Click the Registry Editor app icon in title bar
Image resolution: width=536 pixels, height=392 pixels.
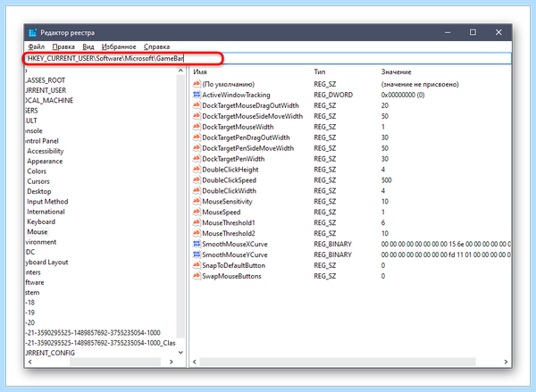32,32
